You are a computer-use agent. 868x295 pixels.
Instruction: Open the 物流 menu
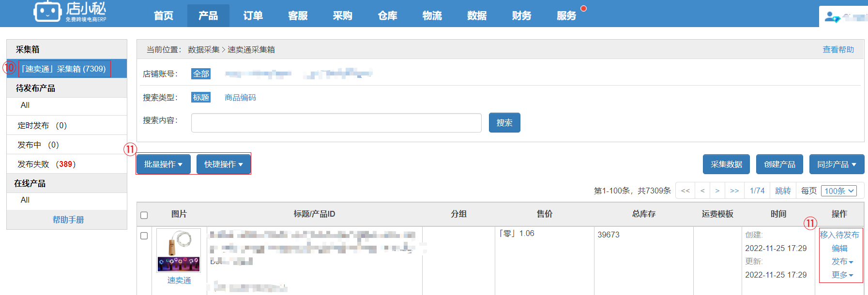click(x=432, y=15)
